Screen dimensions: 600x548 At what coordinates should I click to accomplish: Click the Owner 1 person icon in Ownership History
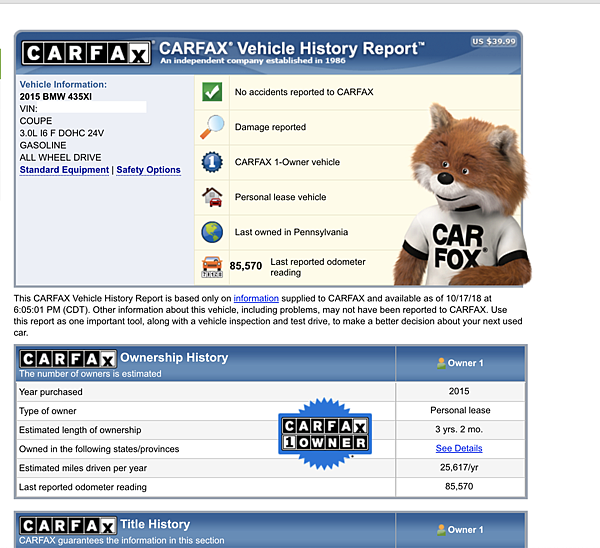pos(441,363)
